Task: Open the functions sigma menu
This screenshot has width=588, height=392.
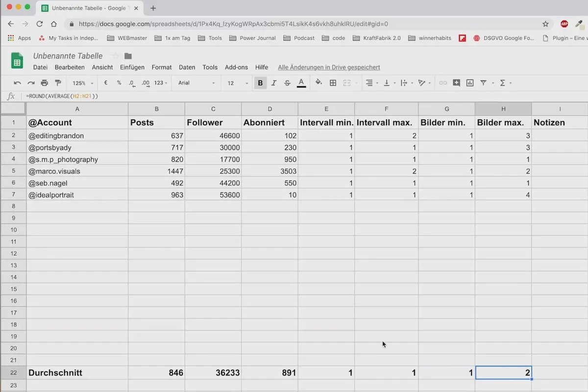Action: (505, 83)
